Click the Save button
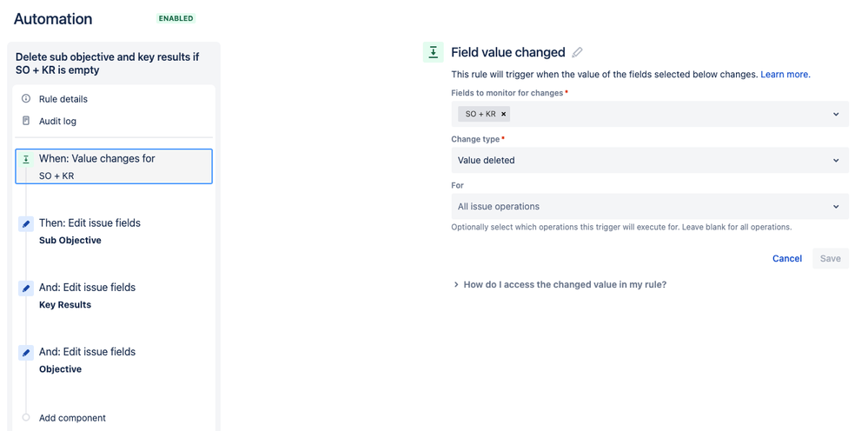Screen dimensions: 868x431 point(831,258)
